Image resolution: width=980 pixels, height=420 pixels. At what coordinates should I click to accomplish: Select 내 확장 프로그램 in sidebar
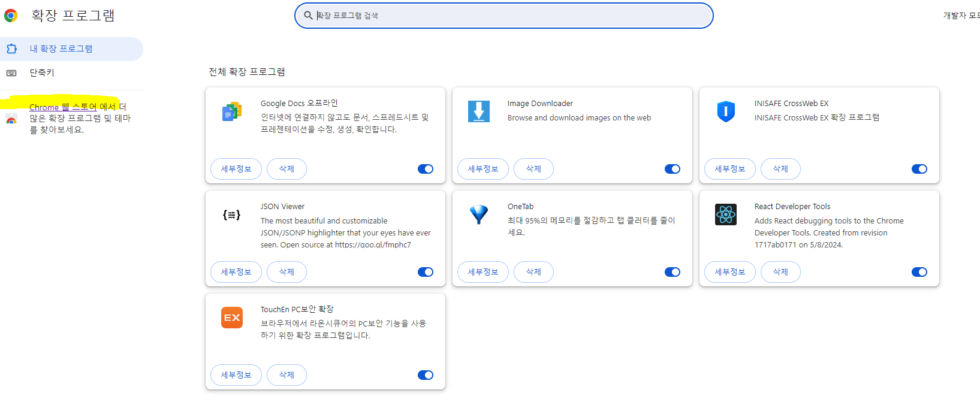coord(71,49)
